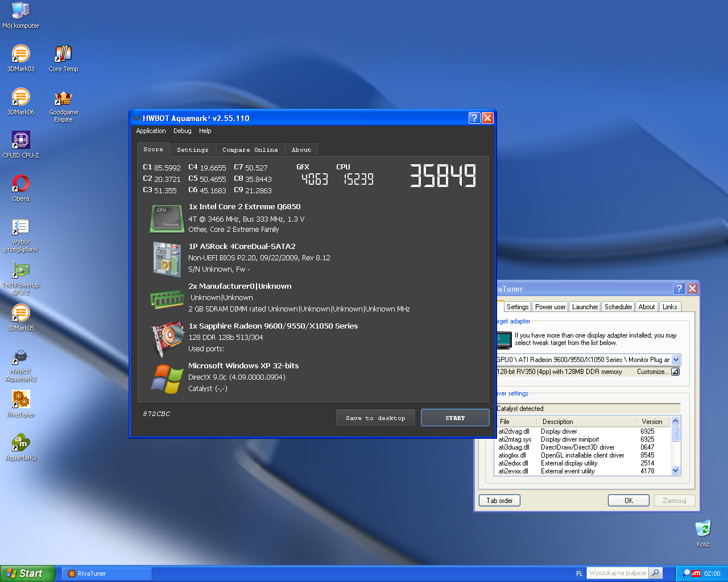
Task: Click RivaTuner taskbar button
Action: click(x=106, y=573)
